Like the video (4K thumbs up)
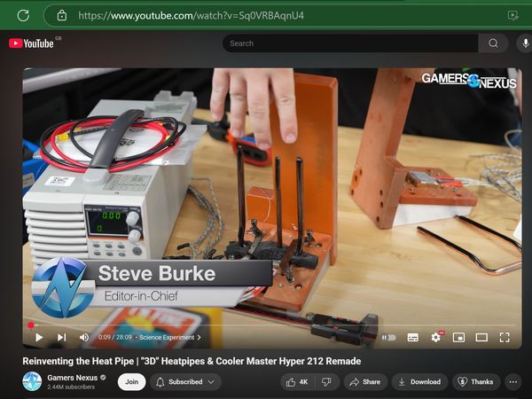Screen dimensions: 532x399 point(297,381)
